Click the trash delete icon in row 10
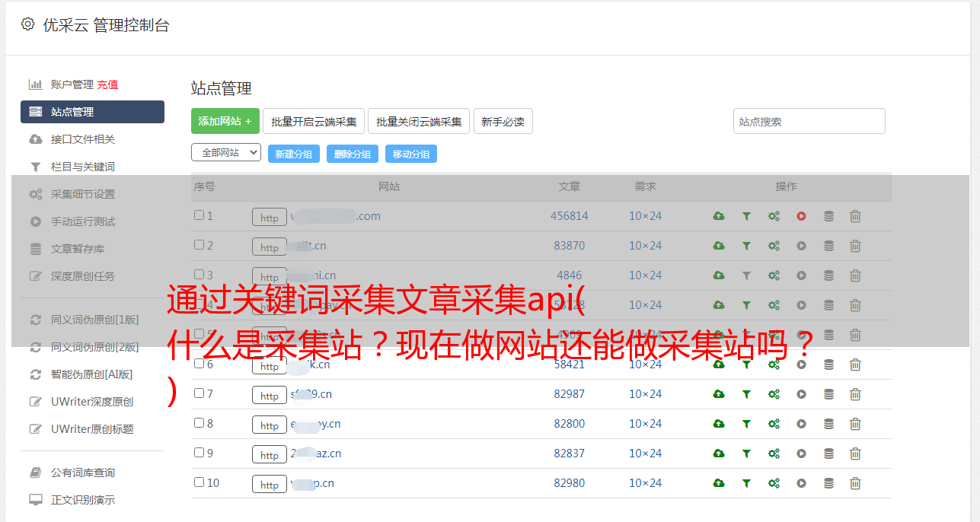The height and width of the screenshot is (522, 980). pos(855,483)
